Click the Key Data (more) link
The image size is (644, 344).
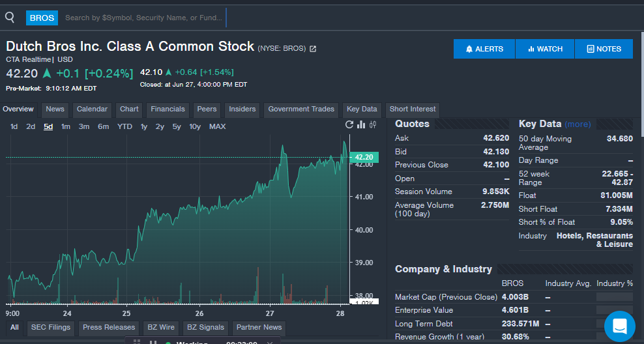click(578, 124)
